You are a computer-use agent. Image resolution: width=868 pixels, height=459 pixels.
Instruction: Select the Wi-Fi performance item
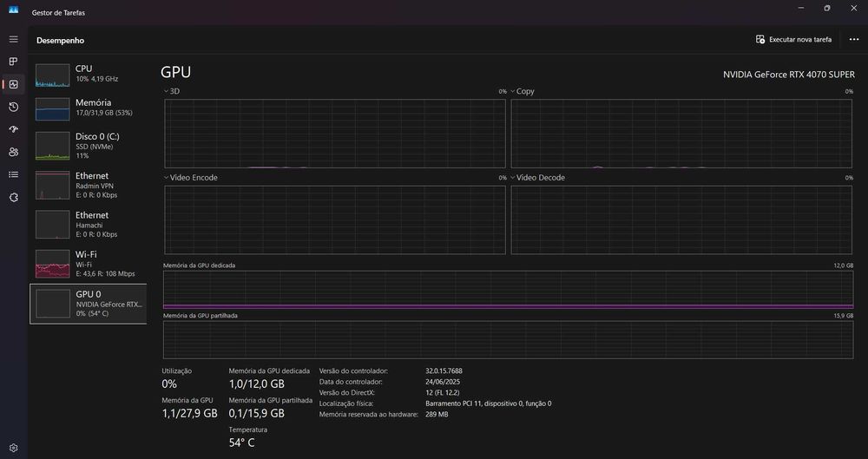tap(89, 264)
